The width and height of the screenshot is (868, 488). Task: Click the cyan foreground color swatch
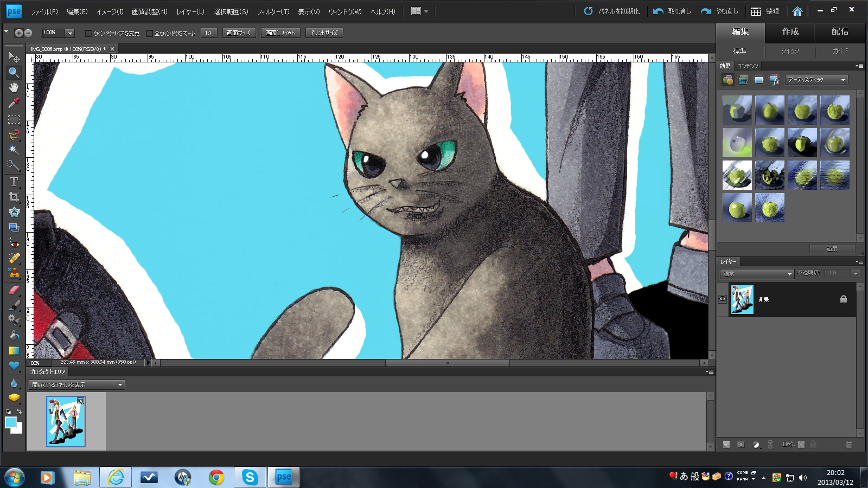[10, 422]
